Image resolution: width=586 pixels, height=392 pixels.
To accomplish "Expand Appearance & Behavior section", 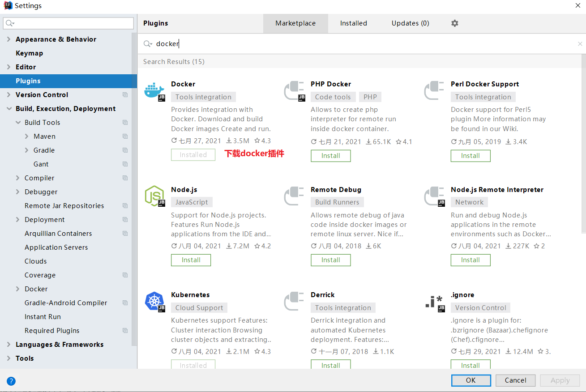I will (x=9, y=39).
